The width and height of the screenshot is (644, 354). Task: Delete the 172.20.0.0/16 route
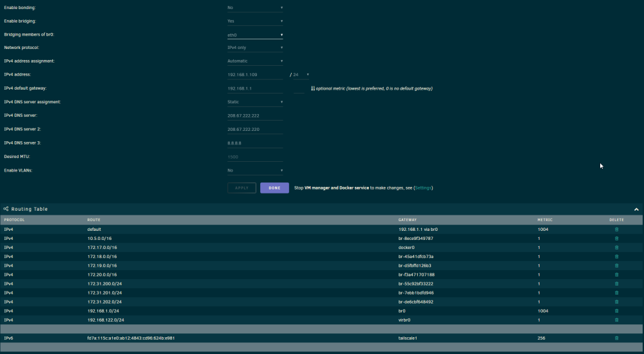pyautogui.click(x=616, y=275)
